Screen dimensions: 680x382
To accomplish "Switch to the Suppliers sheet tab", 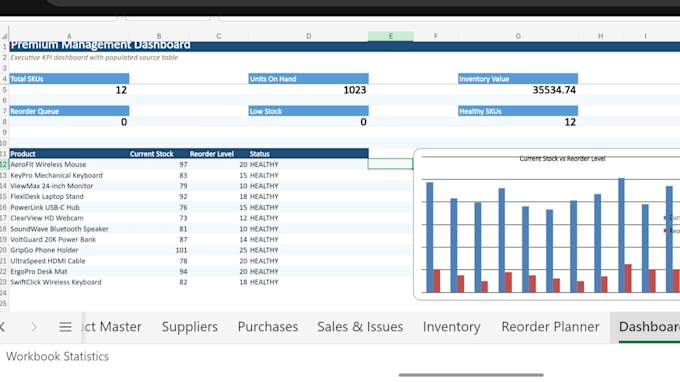I will [x=190, y=326].
